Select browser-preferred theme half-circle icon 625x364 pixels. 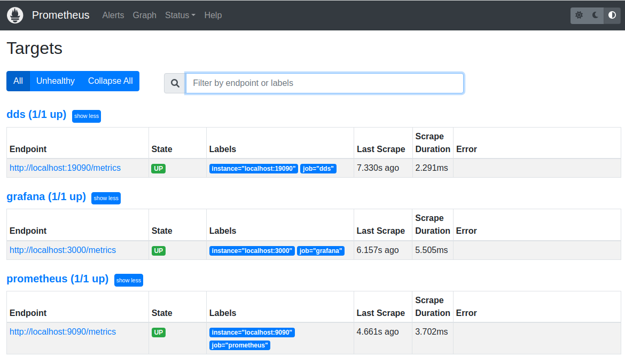click(612, 15)
